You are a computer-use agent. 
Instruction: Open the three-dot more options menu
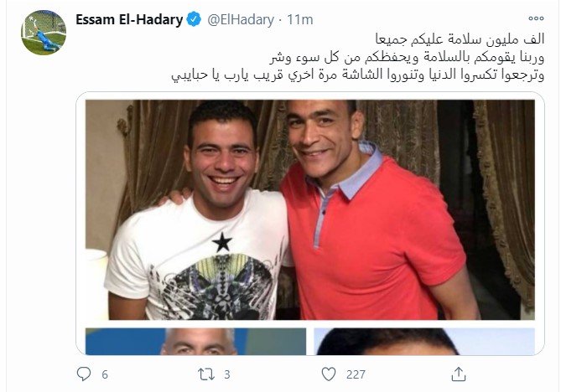[x=536, y=18]
